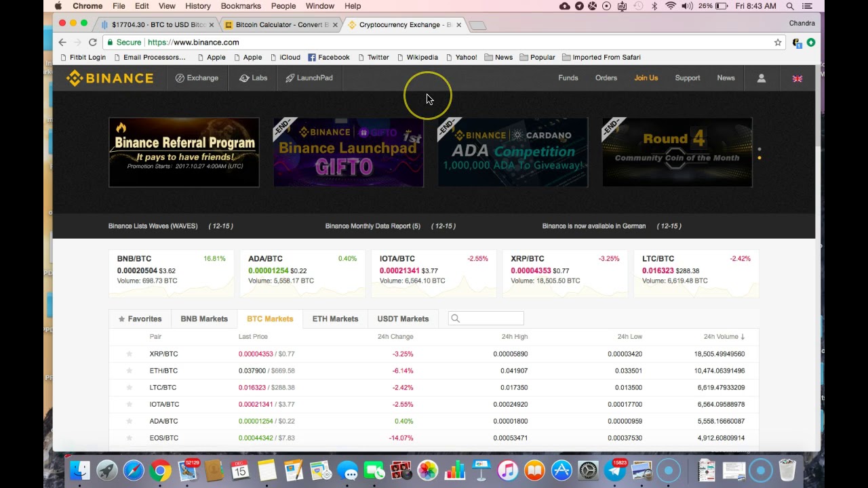Open the ADA Competition banner
Viewport: 868px width, 488px height.
click(513, 152)
